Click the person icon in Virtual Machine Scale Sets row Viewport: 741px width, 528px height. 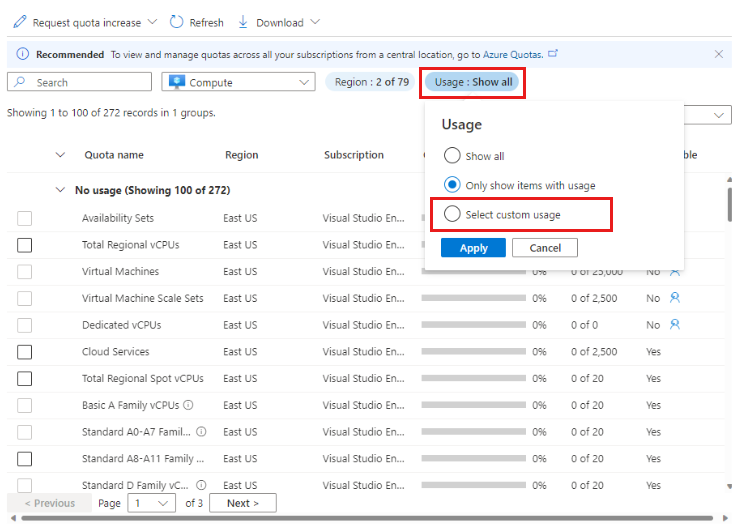(675, 298)
